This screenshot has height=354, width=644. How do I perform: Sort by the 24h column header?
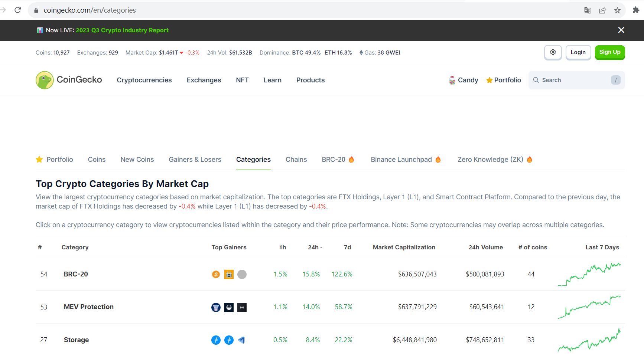click(x=315, y=248)
